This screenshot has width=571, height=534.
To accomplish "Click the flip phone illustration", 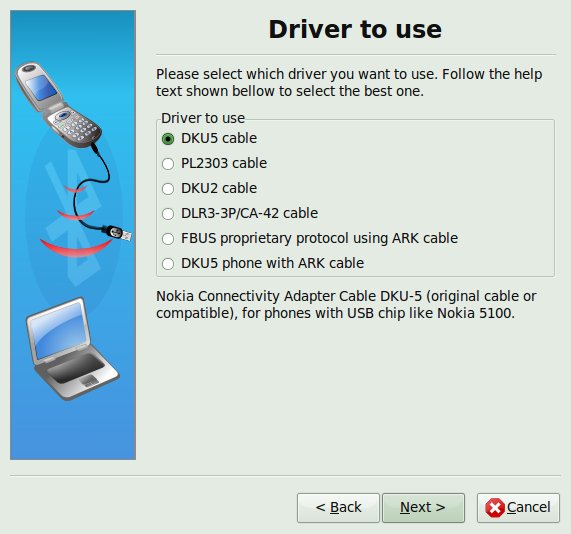I will click(58, 105).
